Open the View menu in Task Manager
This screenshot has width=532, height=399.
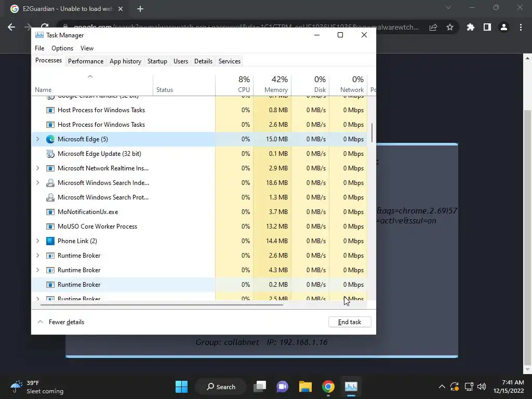click(87, 48)
